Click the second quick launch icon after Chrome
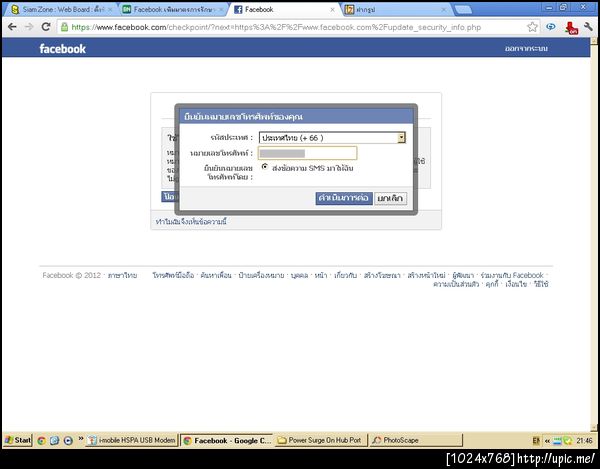The height and width of the screenshot is (469, 600). (54, 440)
